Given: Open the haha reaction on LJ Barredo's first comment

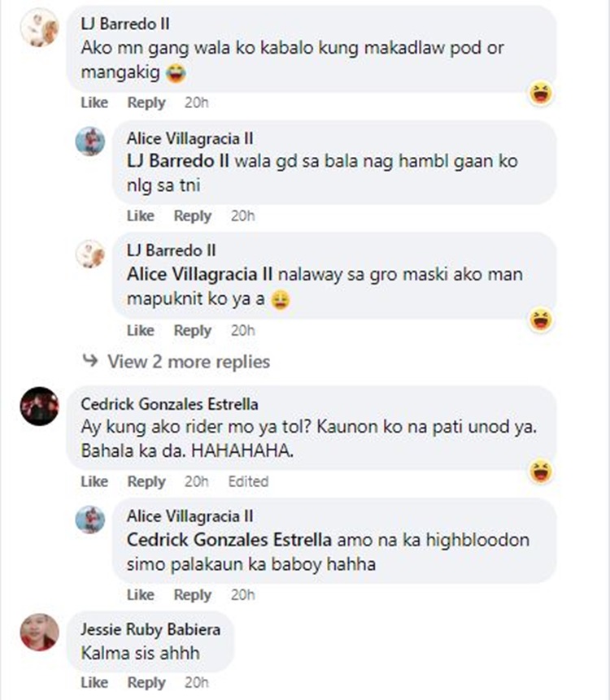Looking at the screenshot, I should click(541, 93).
